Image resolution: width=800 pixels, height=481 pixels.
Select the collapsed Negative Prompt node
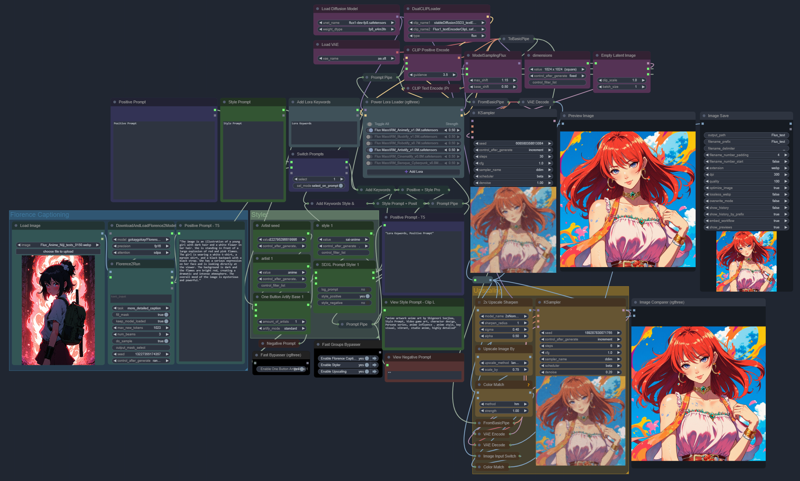pyautogui.click(x=279, y=343)
